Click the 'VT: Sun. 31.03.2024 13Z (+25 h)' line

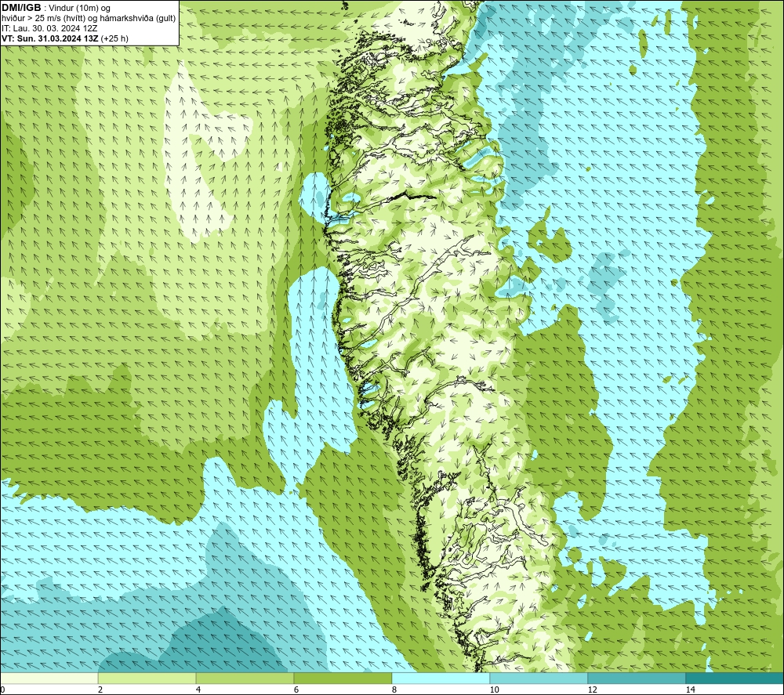click(64, 38)
